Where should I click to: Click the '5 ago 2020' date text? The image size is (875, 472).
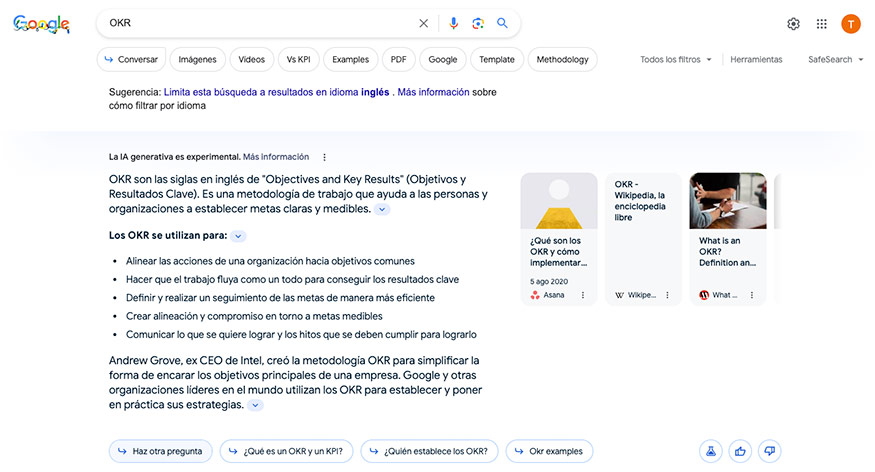point(549,282)
